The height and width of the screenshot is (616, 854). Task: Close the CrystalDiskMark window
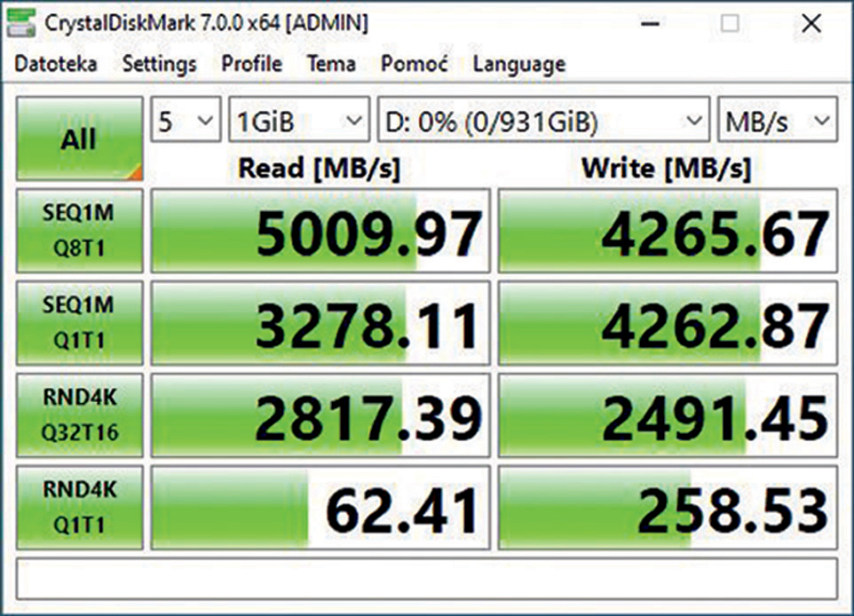click(811, 23)
